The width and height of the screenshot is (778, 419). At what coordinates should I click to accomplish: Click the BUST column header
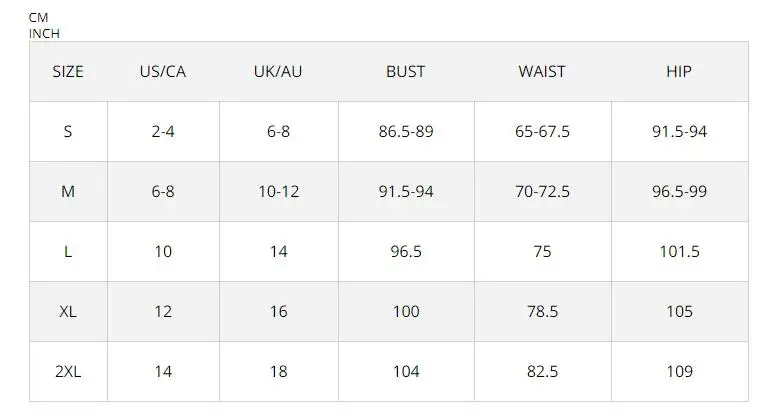tap(405, 71)
